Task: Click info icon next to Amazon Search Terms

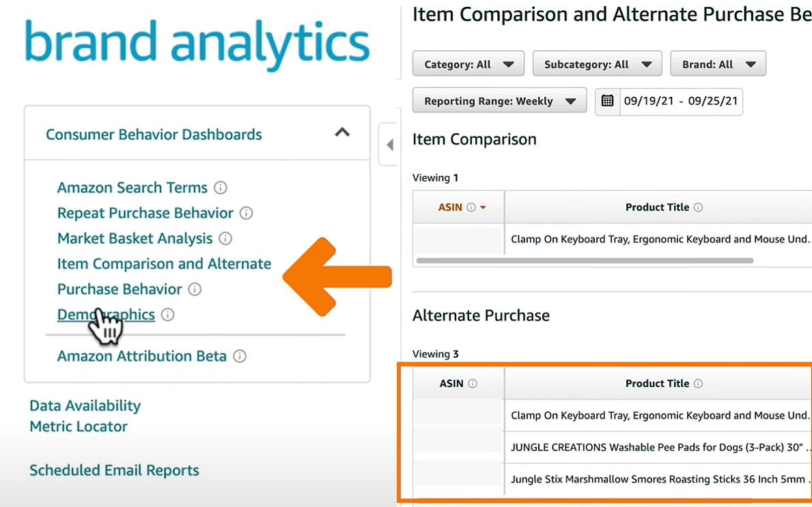Action: pyautogui.click(x=220, y=188)
